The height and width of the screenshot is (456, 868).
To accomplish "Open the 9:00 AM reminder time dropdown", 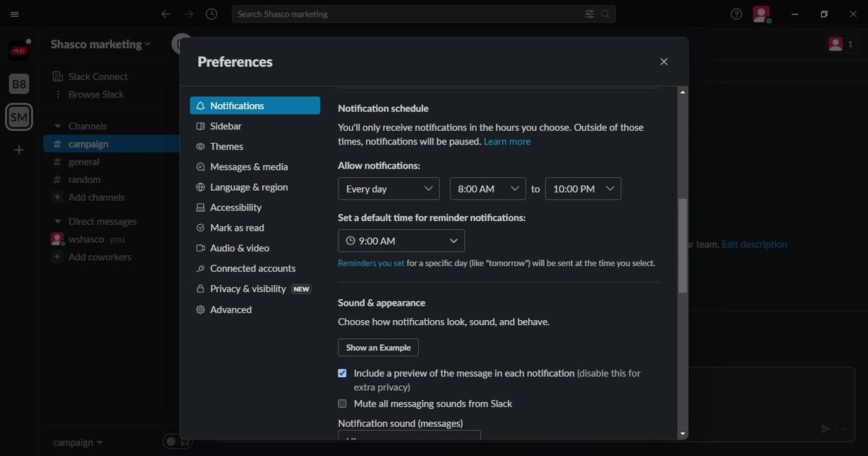I will coord(401,241).
